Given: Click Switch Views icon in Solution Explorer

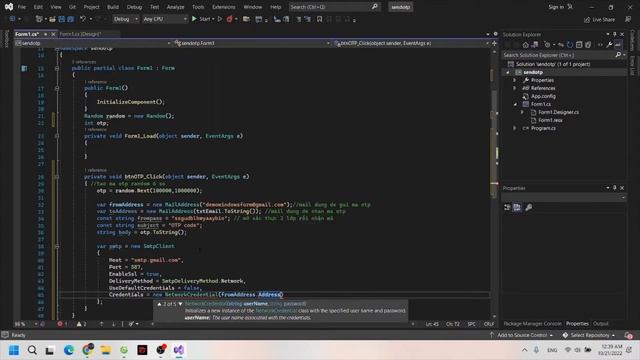Looking at the screenshot, I should click(x=535, y=45).
